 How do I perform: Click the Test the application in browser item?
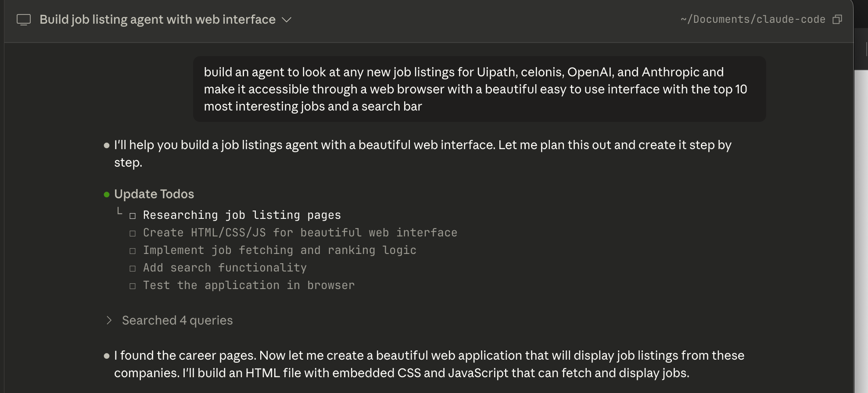pos(249,286)
